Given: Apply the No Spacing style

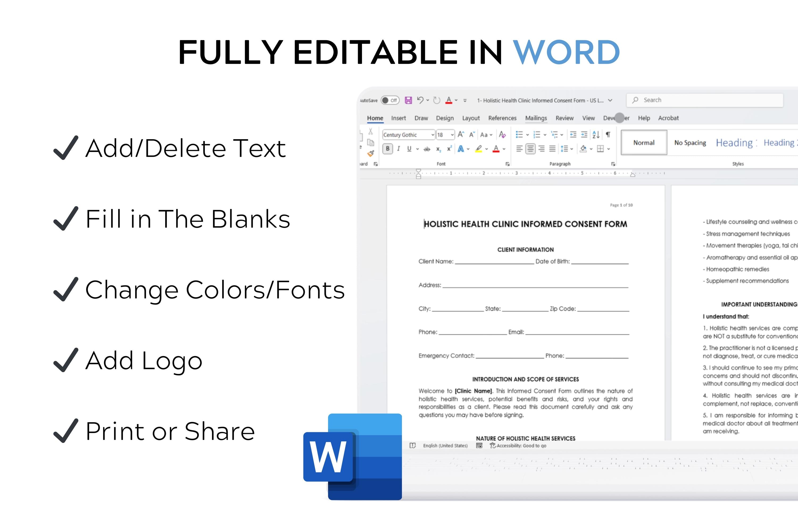Looking at the screenshot, I should (690, 143).
